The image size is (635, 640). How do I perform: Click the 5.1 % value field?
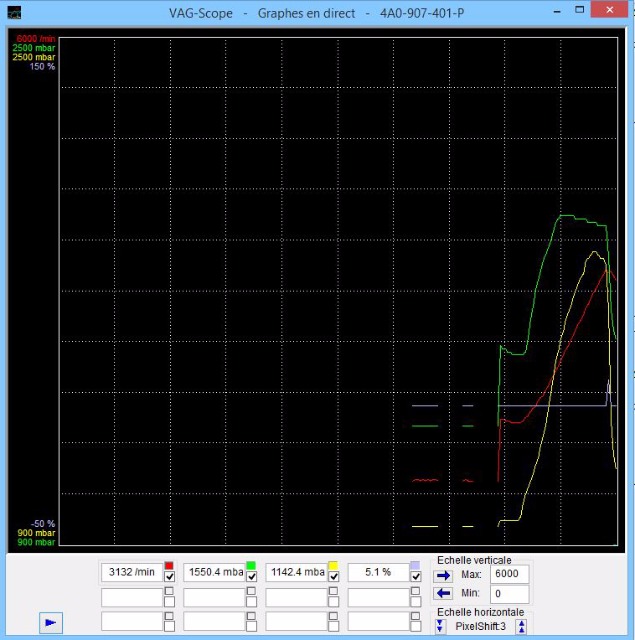point(378,572)
